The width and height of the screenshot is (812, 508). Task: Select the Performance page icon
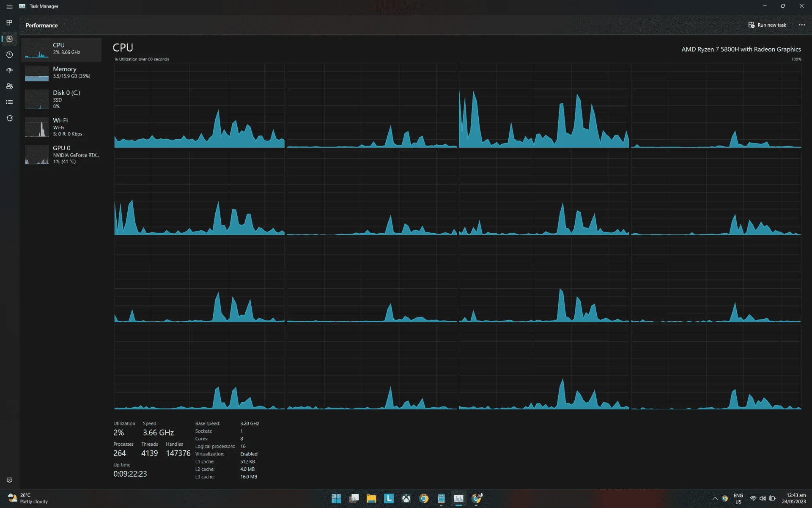coord(9,39)
